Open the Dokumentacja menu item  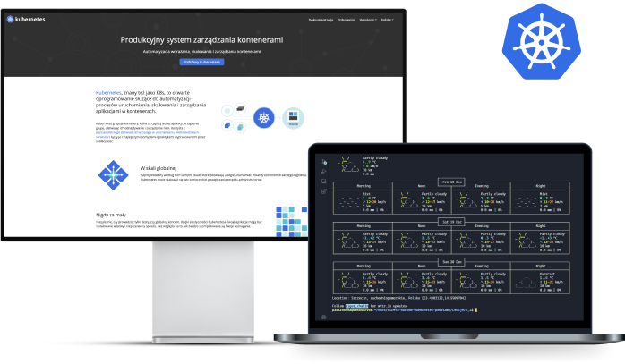pos(321,18)
